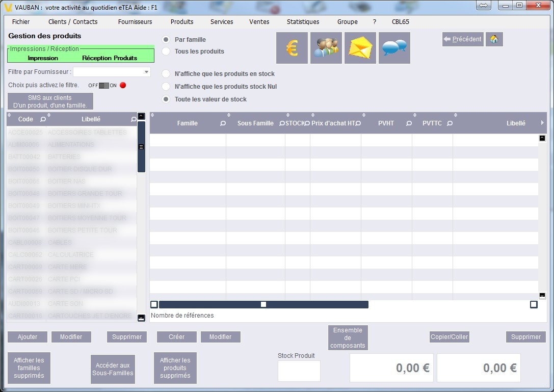Open the Fournisseurs menu
The width and height of the screenshot is (554, 392).
(135, 22)
